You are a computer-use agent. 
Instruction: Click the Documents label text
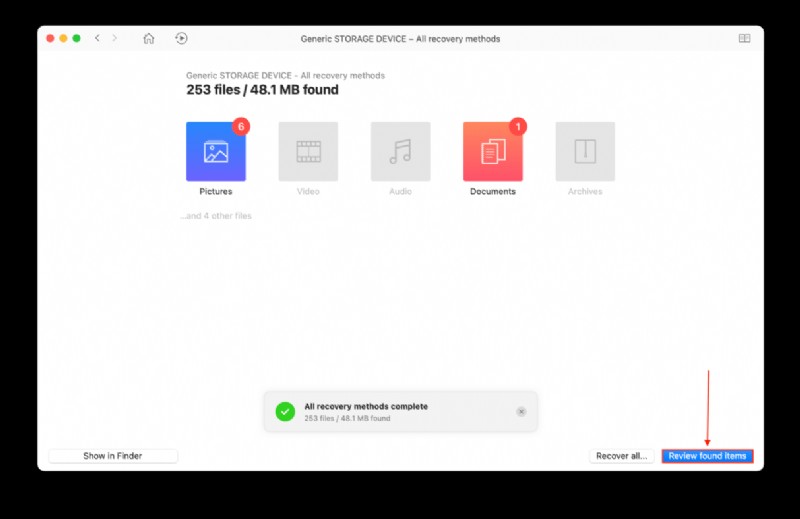[x=493, y=191]
